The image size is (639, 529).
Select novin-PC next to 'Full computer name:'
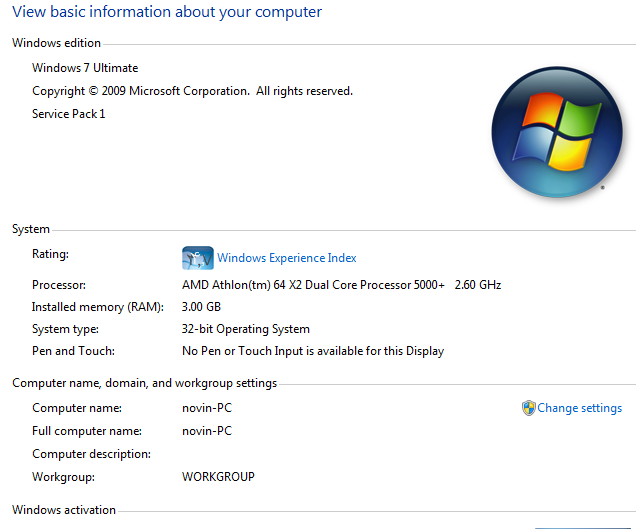pyautogui.click(x=207, y=431)
